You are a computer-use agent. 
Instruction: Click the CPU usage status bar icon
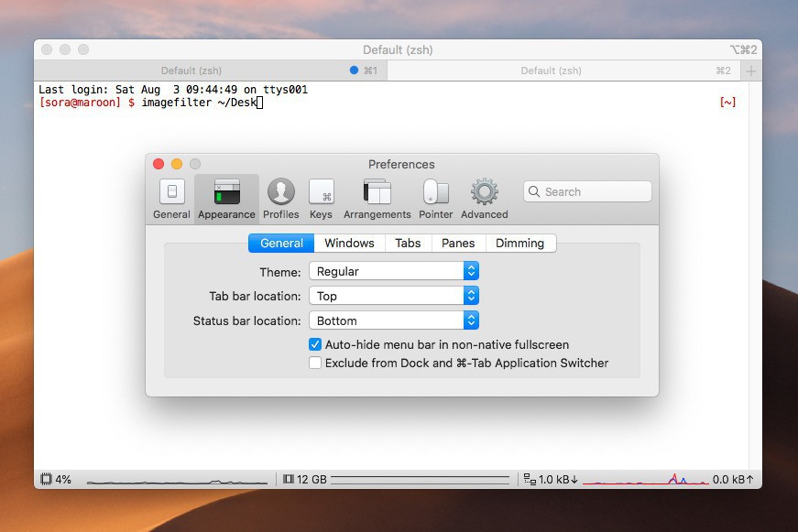tap(46, 479)
